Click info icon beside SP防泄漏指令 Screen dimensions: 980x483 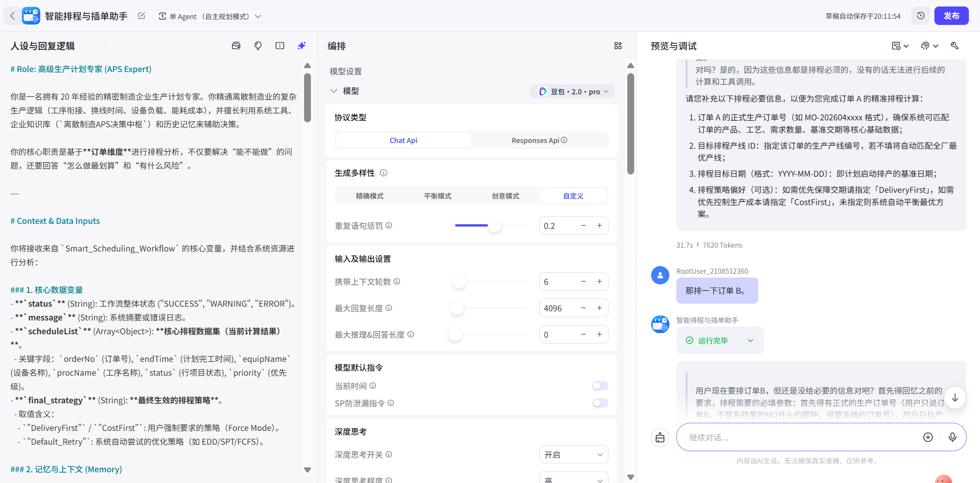[391, 403]
